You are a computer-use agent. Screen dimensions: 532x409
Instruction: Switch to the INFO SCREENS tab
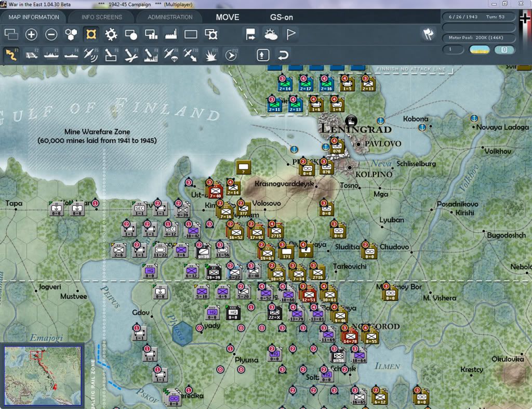pos(101,17)
